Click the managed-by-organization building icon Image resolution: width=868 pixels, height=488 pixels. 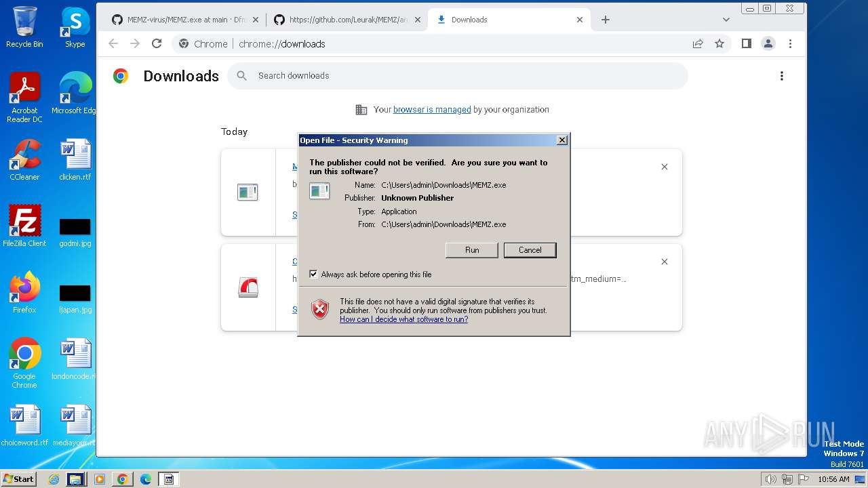click(x=361, y=109)
